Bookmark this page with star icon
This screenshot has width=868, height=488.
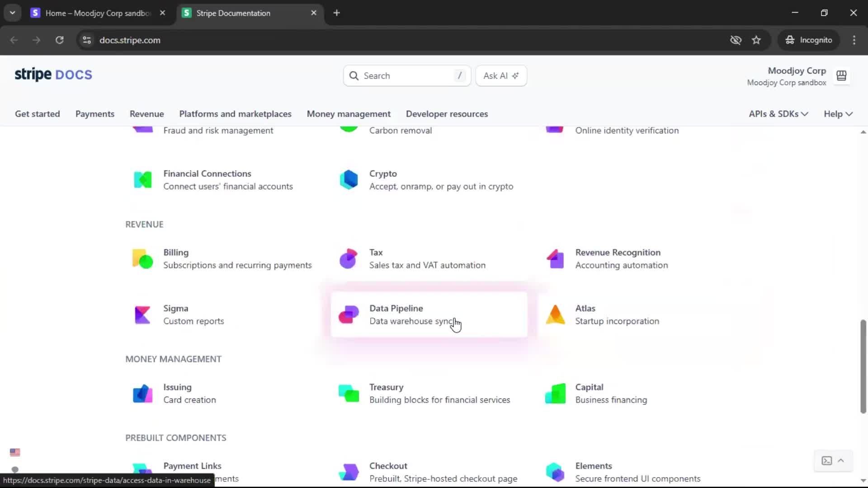point(756,40)
